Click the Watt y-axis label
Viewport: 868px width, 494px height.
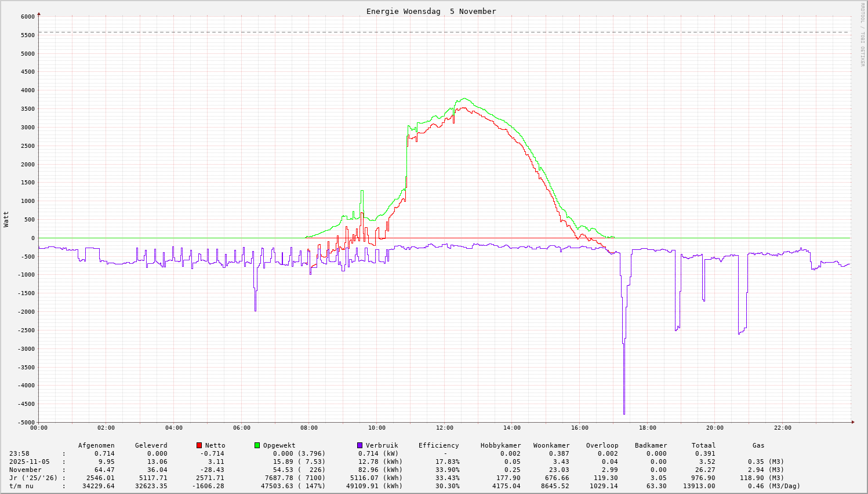6,219
